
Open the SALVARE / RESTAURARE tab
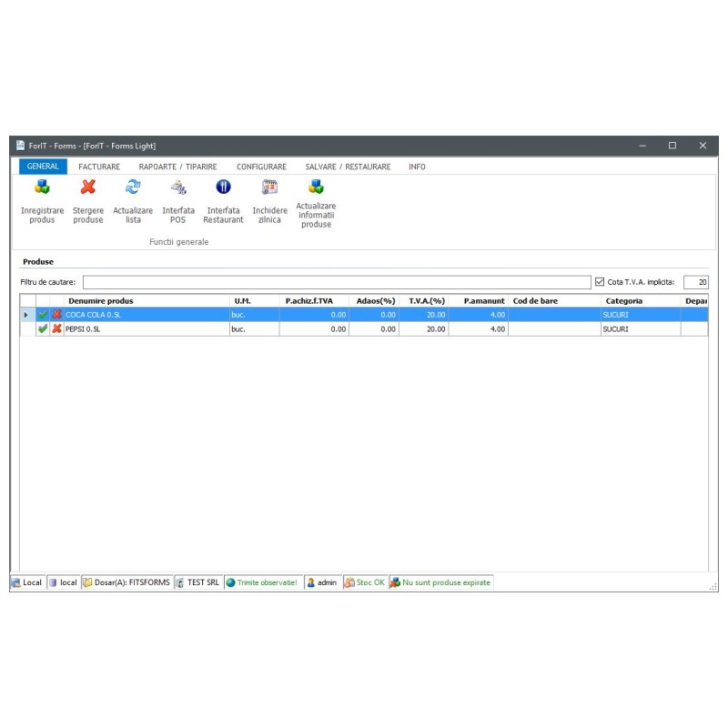point(348,167)
